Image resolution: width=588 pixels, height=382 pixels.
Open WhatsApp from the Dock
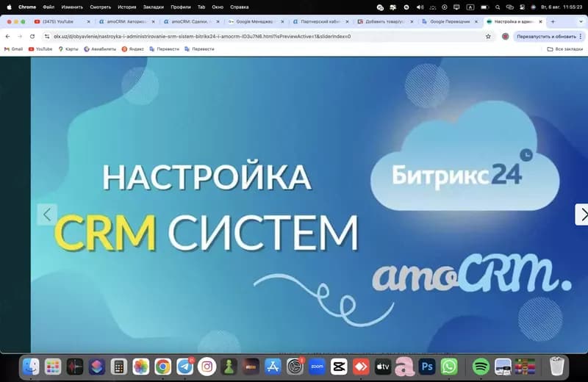click(449, 367)
